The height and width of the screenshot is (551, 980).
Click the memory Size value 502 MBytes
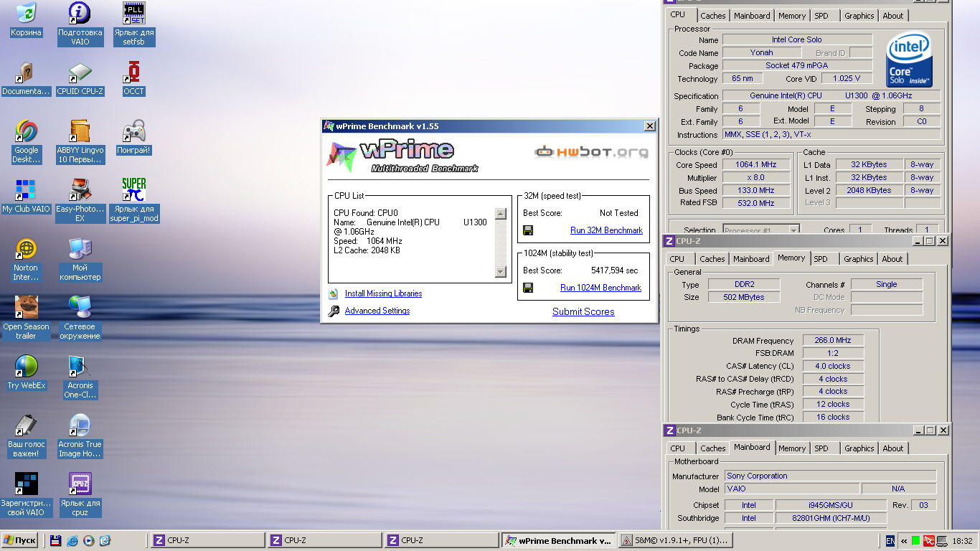coord(744,297)
